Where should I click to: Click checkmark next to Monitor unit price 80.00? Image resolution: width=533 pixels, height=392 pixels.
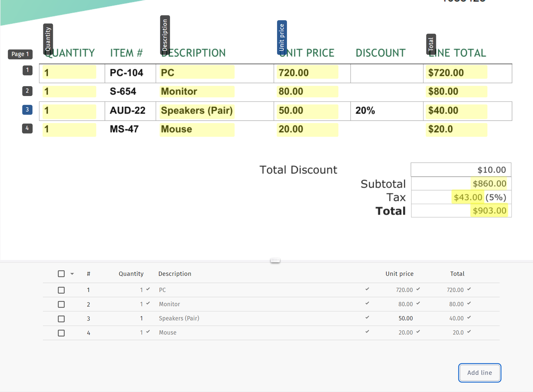418,303
